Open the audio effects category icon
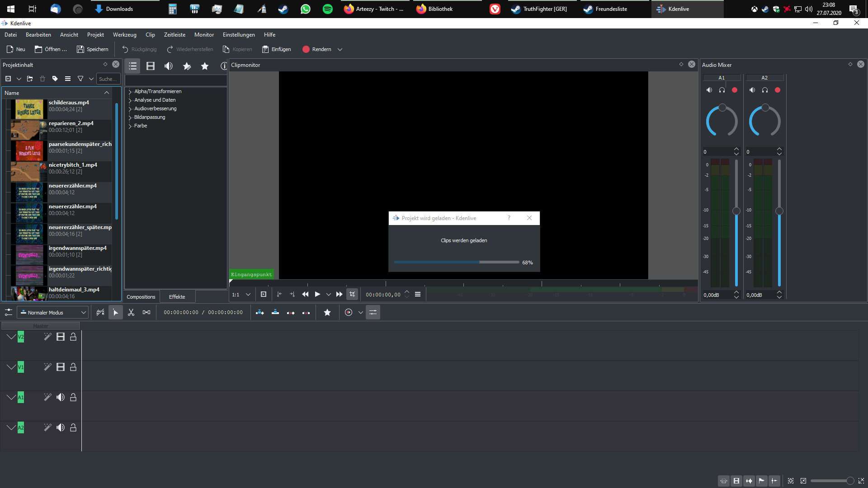Viewport: 868px width, 488px height. (x=169, y=66)
